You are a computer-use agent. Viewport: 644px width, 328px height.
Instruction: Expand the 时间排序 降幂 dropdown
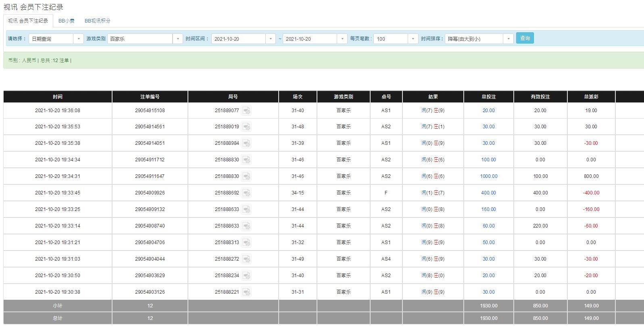point(509,39)
